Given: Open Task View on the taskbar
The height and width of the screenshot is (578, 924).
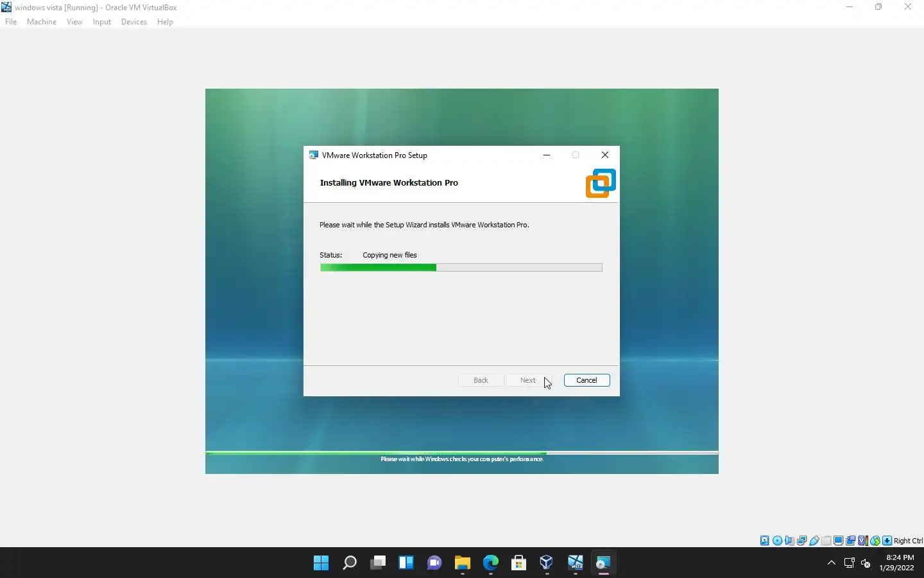Looking at the screenshot, I should tap(378, 563).
